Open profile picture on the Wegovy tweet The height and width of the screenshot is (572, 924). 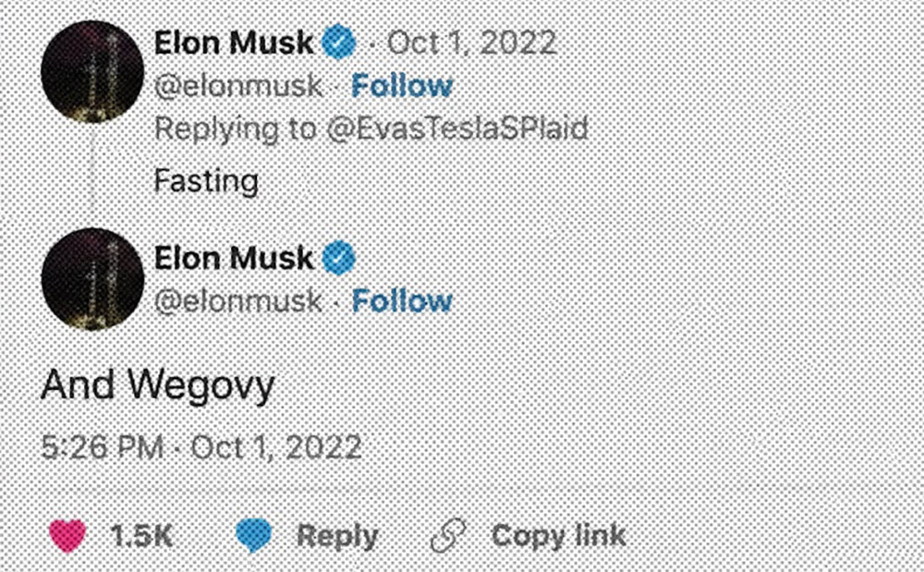click(92, 278)
